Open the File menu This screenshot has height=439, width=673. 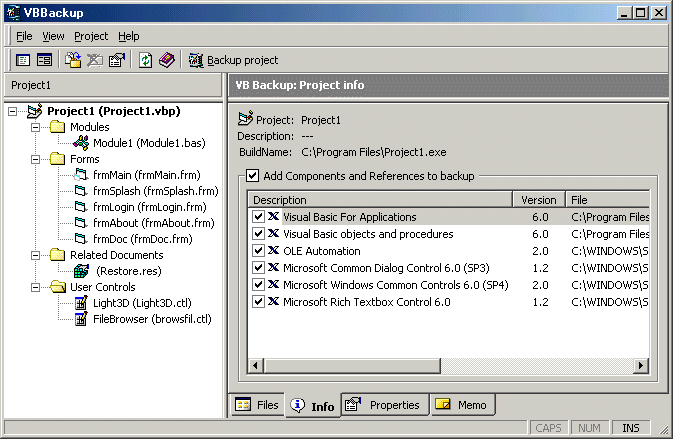pos(24,36)
